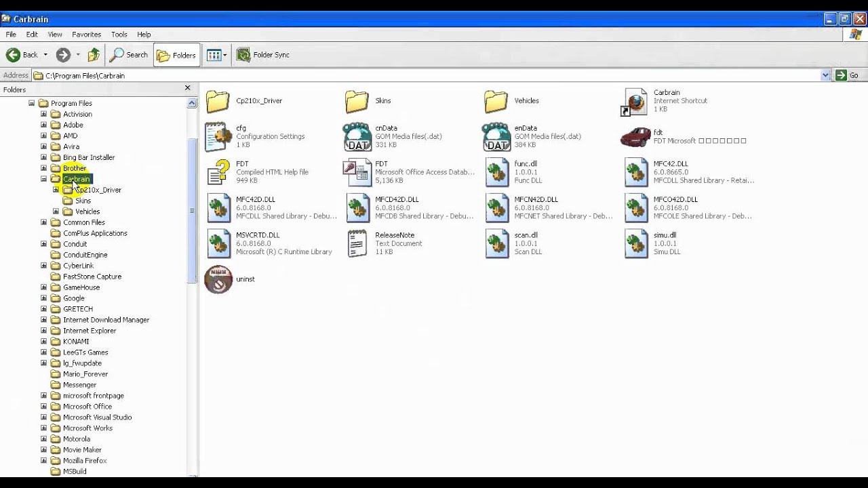The width and height of the screenshot is (868, 488).
Task: Toggle the Folders pane button
Action: point(176,55)
